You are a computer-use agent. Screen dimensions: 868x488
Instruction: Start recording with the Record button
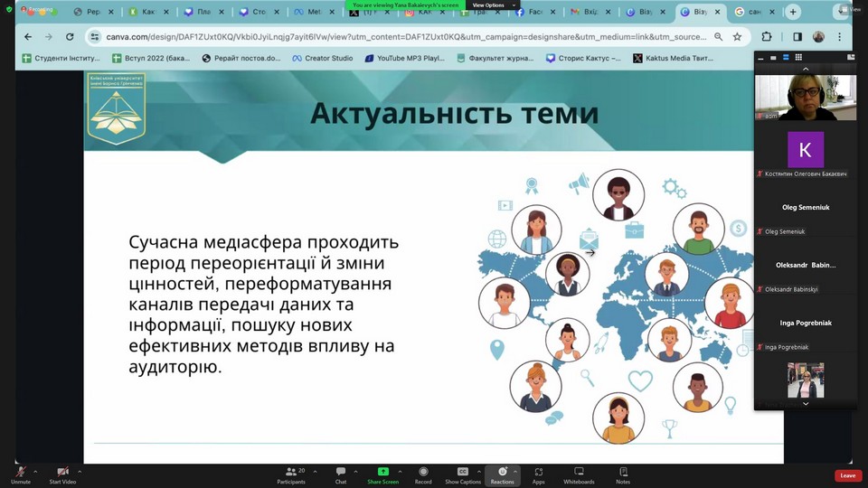click(423, 474)
